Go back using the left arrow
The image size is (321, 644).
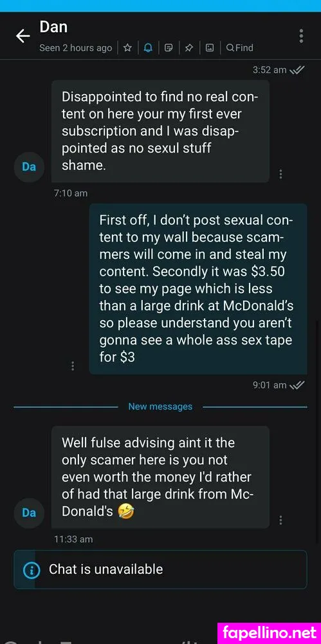(23, 36)
